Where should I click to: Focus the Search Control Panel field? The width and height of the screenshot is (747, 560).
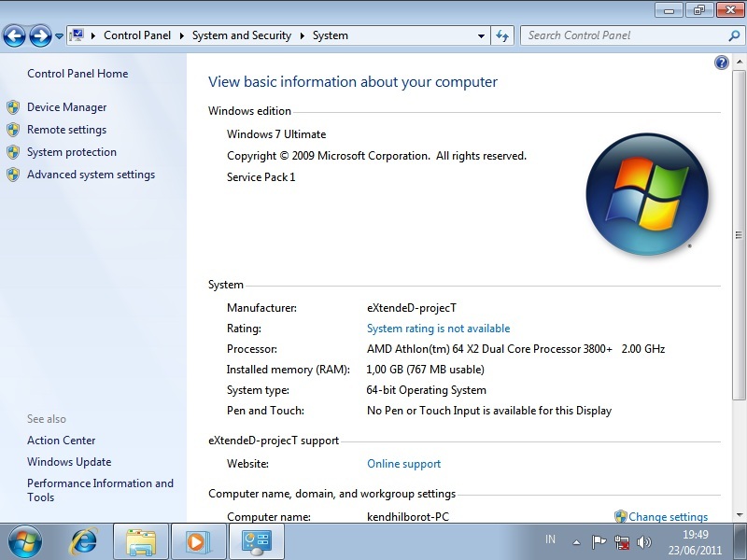pyautogui.click(x=624, y=35)
